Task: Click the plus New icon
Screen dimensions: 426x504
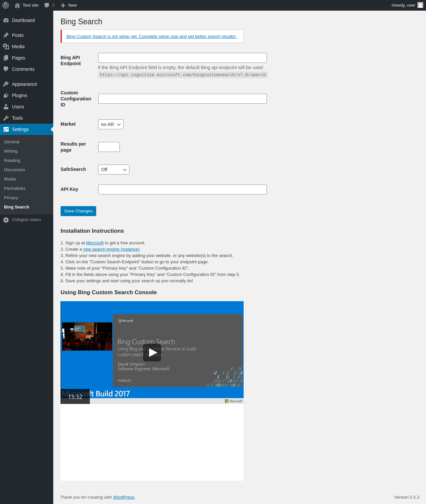Action: point(63,5)
